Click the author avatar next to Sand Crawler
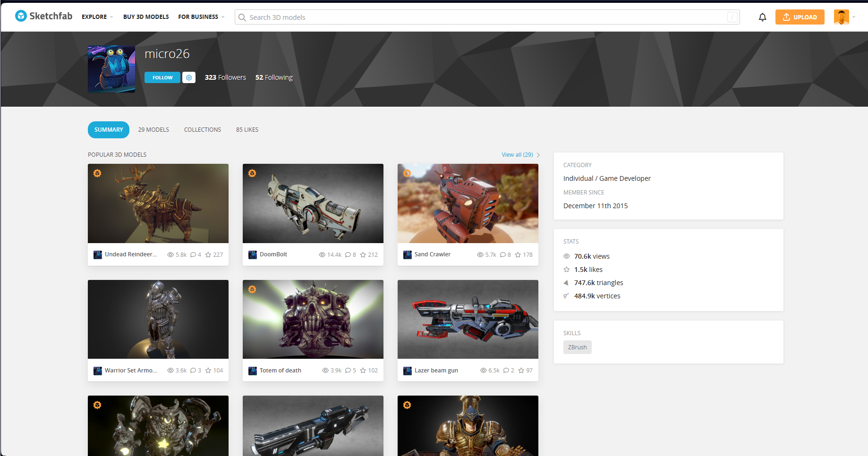The width and height of the screenshot is (868, 456). 408,255
